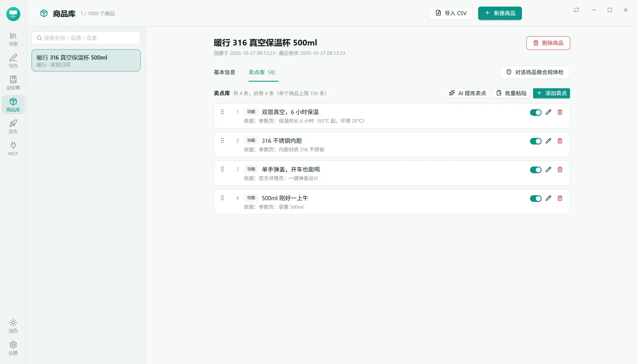Image resolution: width=638 pixels, height=364 pixels.
Task: Delete selling point 500ml 刚好一上午
Action: point(560,198)
